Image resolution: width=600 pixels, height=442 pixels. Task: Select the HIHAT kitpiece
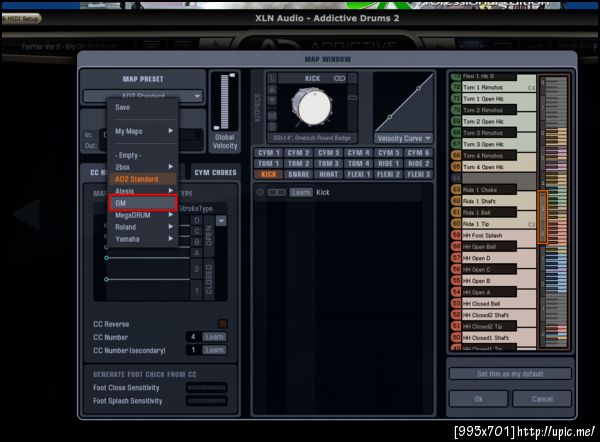(x=328, y=174)
